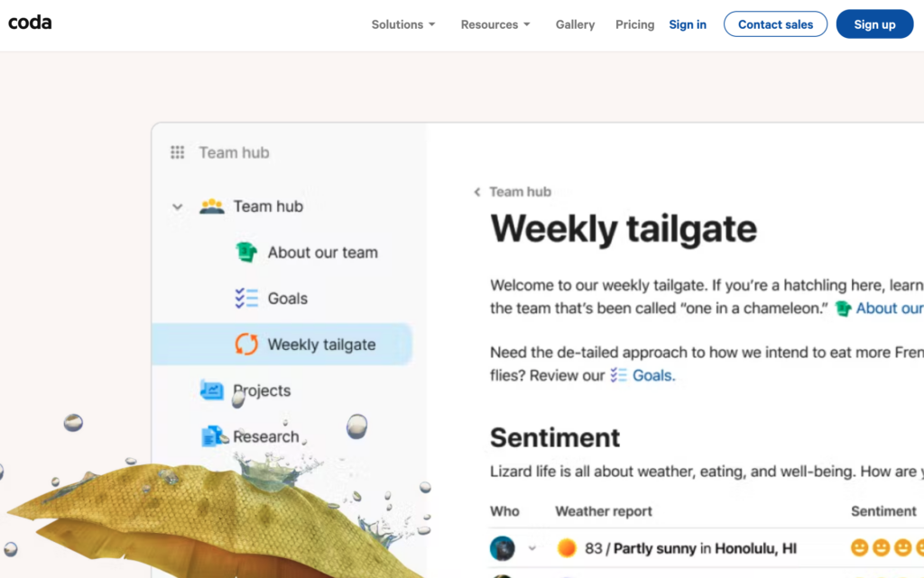The width and height of the screenshot is (924, 578).
Task: Click the third smiley face sentiment rating
Action: coord(902,548)
